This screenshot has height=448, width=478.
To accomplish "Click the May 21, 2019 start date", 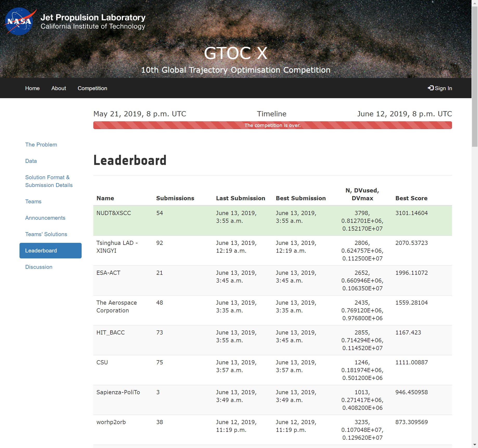I will click(140, 114).
